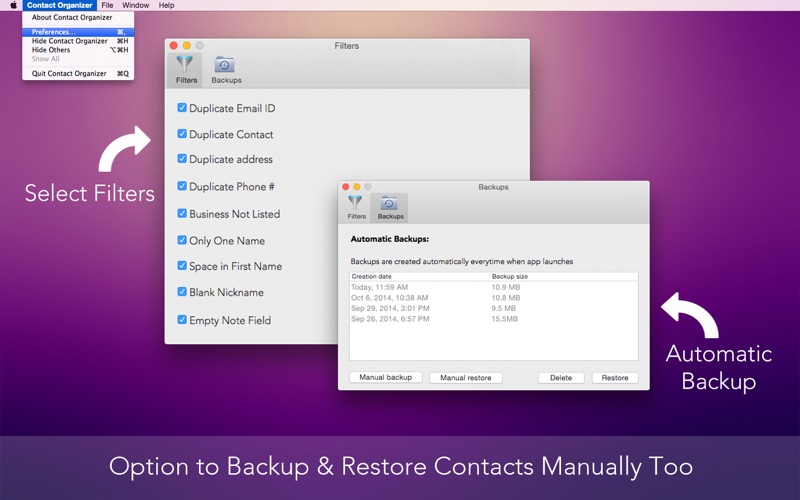Image resolution: width=800 pixels, height=500 pixels.
Task: Select the Sep 26, 2014, 6:57 PM backup
Action: (494, 319)
